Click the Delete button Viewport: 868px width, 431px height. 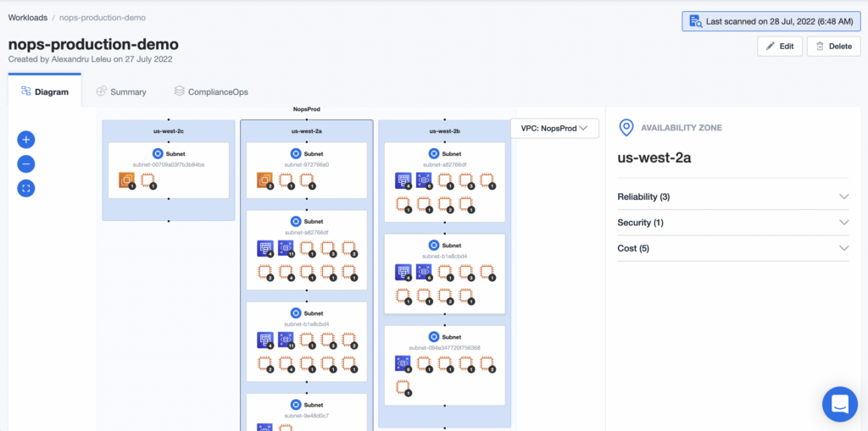834,47
